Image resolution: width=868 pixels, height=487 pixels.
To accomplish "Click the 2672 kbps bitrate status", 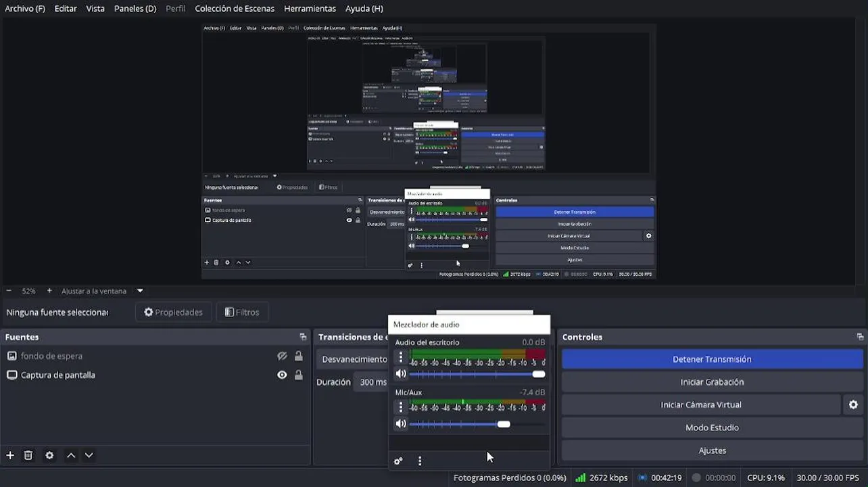I will click(608, 478).
